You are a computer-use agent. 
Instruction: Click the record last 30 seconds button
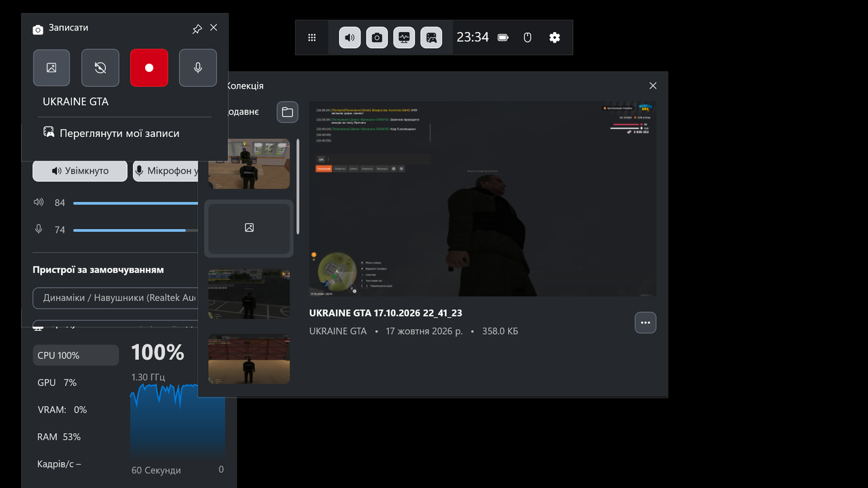(100, 68)
